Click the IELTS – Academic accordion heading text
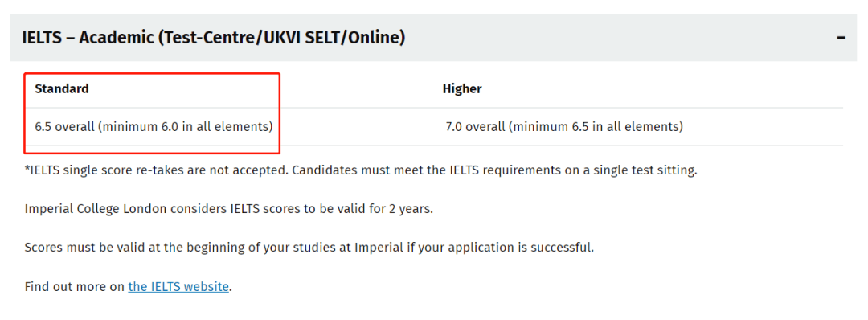 (214, 39)
